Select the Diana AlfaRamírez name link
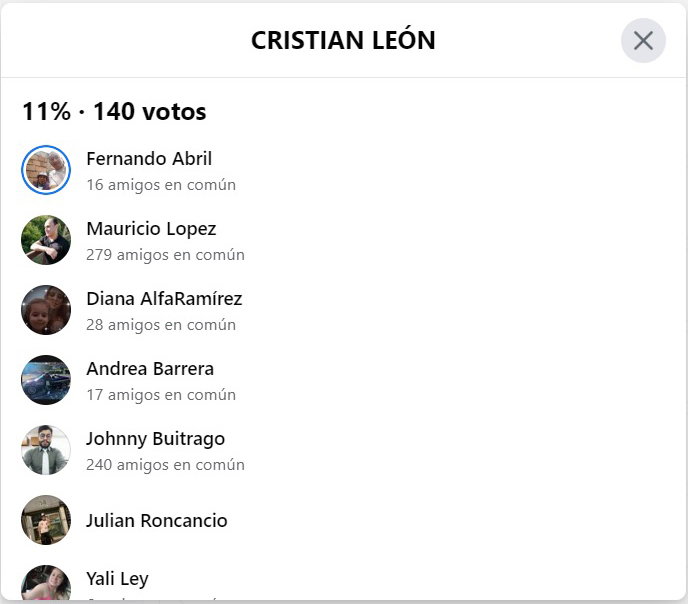This screenshot has height=604, width=688. (x=164, y=298)
